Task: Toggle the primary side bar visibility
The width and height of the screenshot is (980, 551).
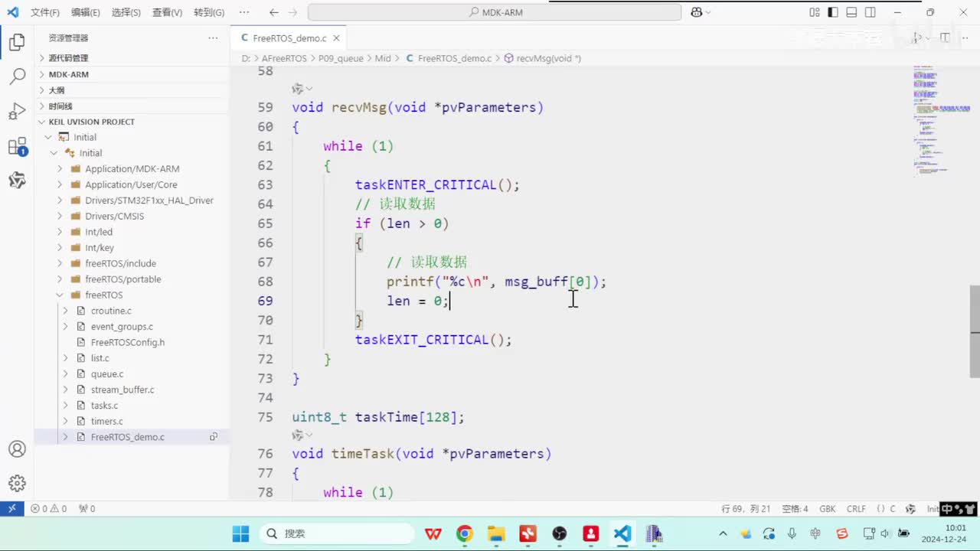Action: coord(833,12)
